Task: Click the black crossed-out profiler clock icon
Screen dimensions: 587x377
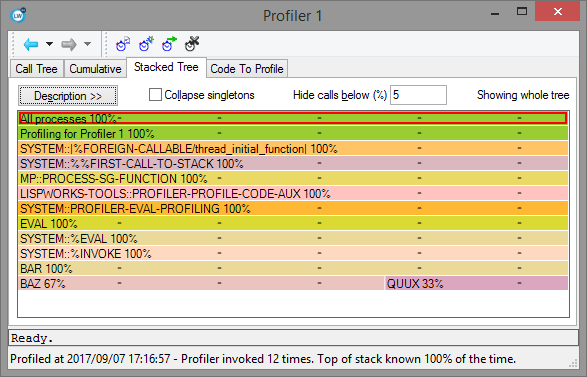Action: (192, 44)
